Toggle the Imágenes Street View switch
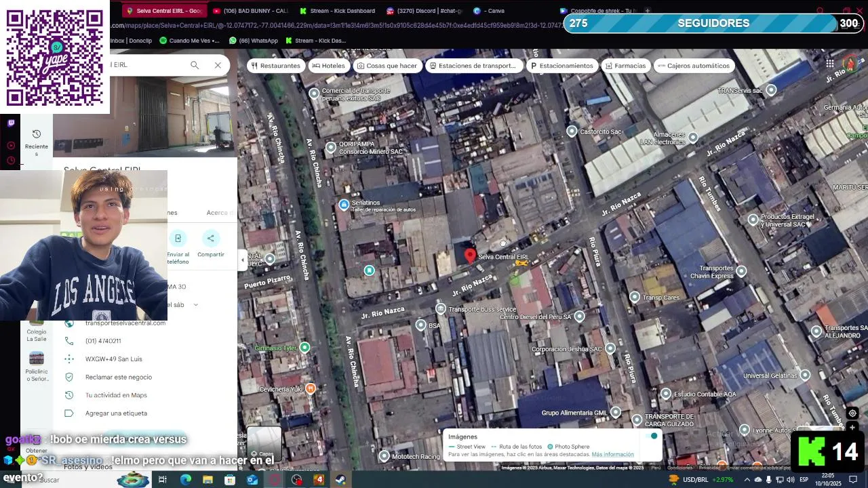Viewport: 868px width, 488px height. [x=652, y=436]
